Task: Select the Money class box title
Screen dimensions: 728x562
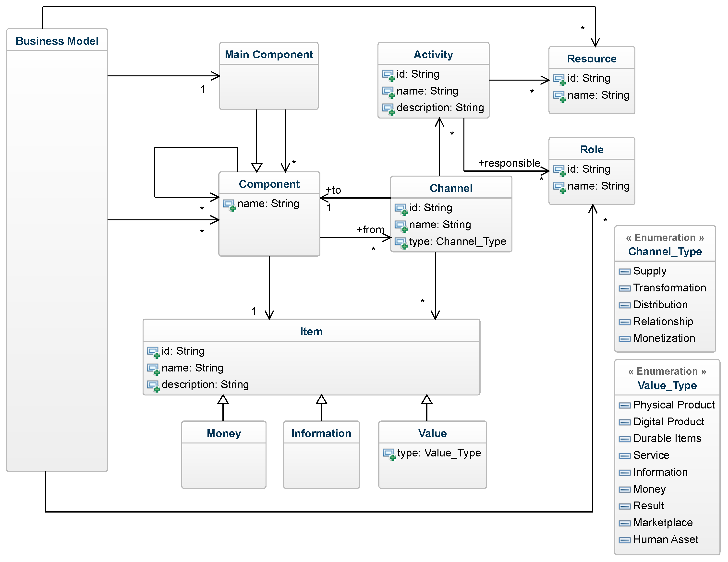Action: pyautogui.click(x=224, y=433)
